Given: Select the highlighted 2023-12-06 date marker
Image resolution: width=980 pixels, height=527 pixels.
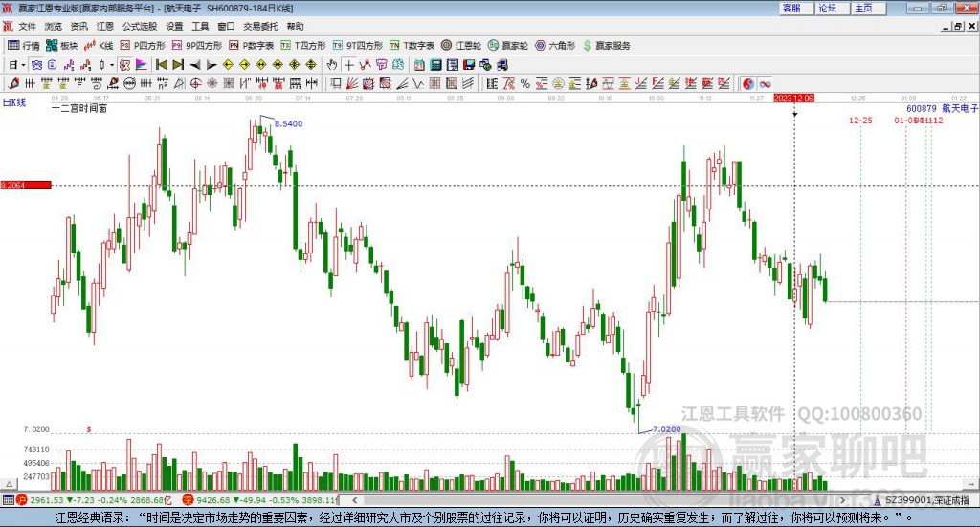Looking at the screenshot, I should 793,98.
